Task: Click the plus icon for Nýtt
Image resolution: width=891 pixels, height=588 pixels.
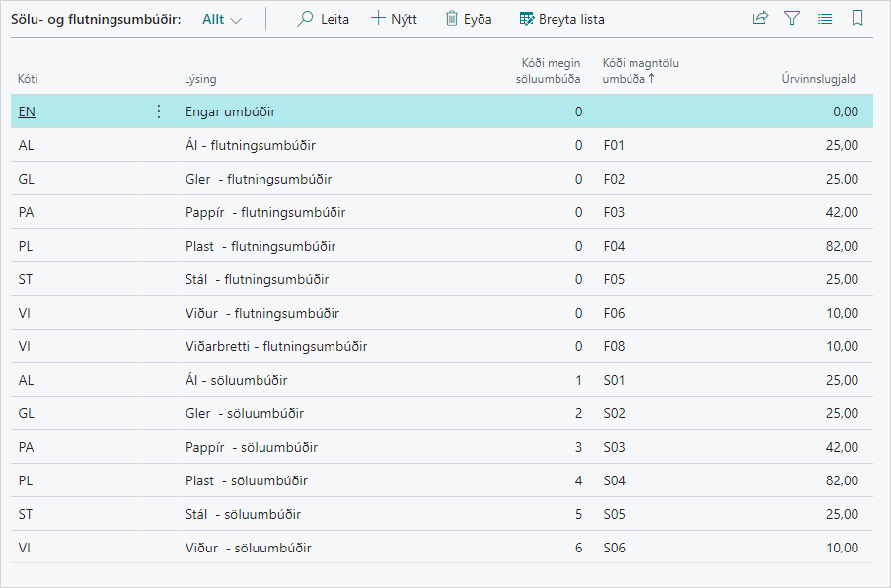Action: pos(378,19)
